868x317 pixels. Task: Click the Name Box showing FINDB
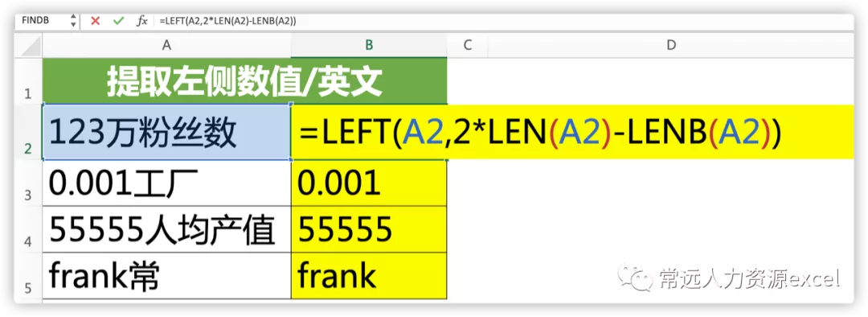tap(42, 21)
